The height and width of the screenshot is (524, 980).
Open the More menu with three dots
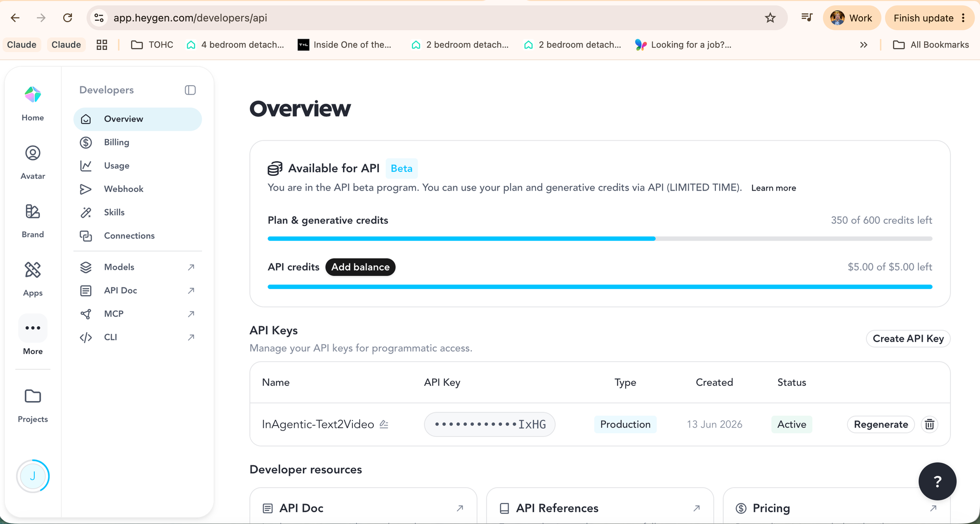click(33, 328)
